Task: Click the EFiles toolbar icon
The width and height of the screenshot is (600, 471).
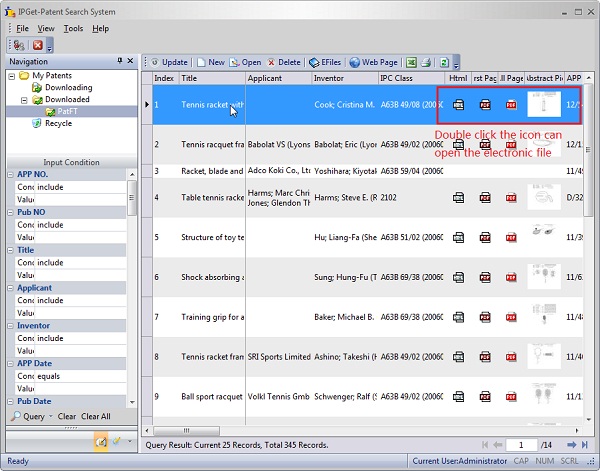Action: coord(315,62)
